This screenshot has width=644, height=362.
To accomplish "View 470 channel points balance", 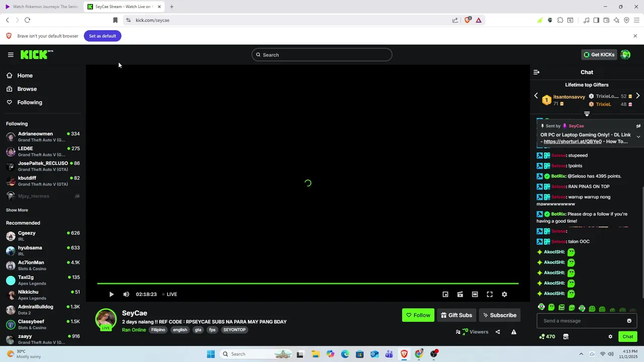I will pyautogui.click(x=547, y=336).
